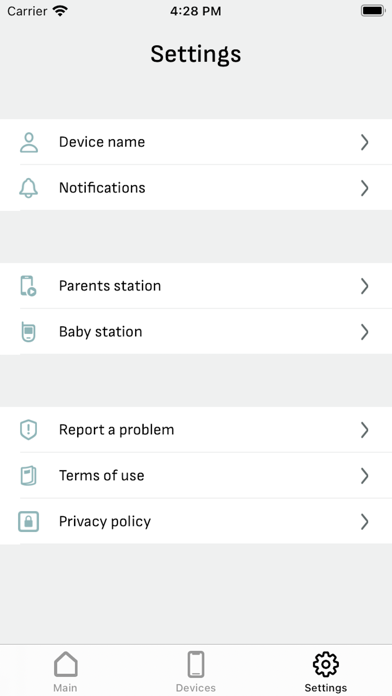Tap the bell icon for Notifications

pyautogui.click(x=28, y=188)
